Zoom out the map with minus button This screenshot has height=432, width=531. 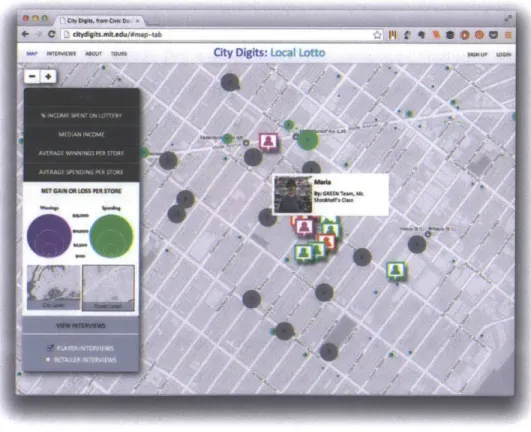point(32,77)
